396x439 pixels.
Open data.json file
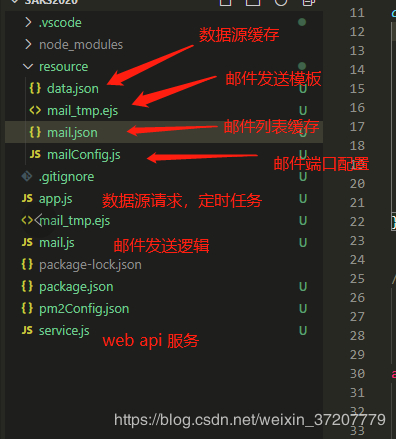tap(73, 89)
